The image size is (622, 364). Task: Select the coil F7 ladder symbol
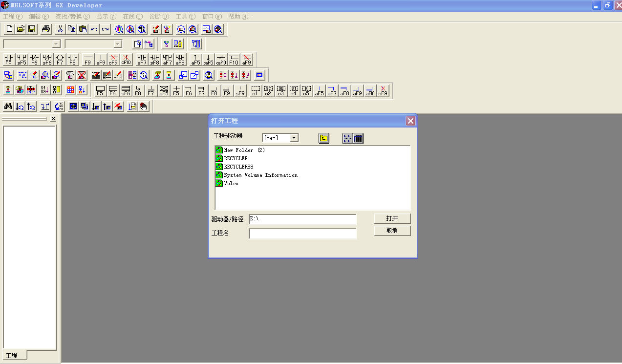coord(60,60)
